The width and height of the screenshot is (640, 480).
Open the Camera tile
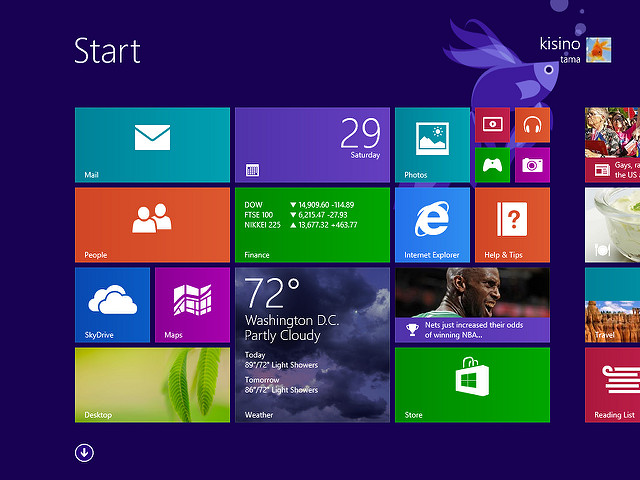point(532,165)
